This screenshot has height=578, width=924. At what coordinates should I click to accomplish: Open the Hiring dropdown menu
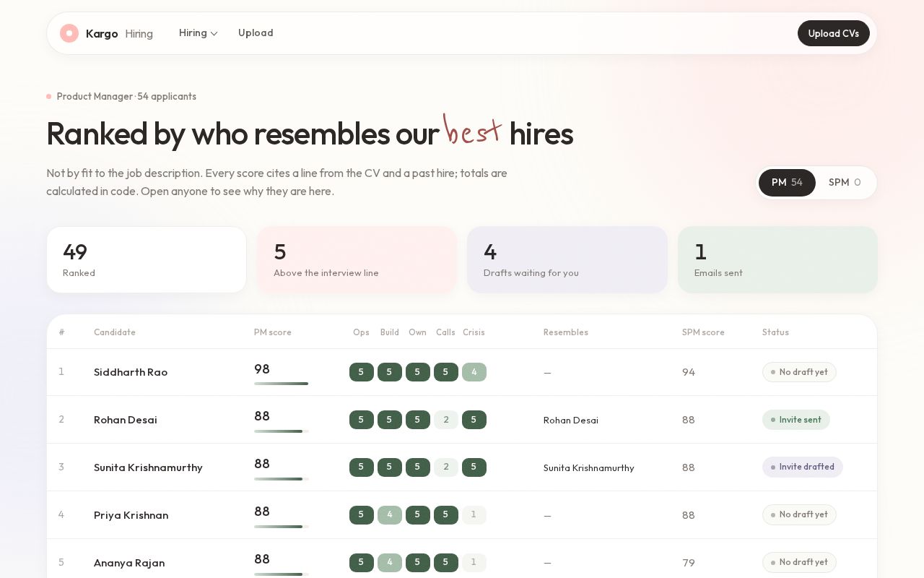pos(199,33)
